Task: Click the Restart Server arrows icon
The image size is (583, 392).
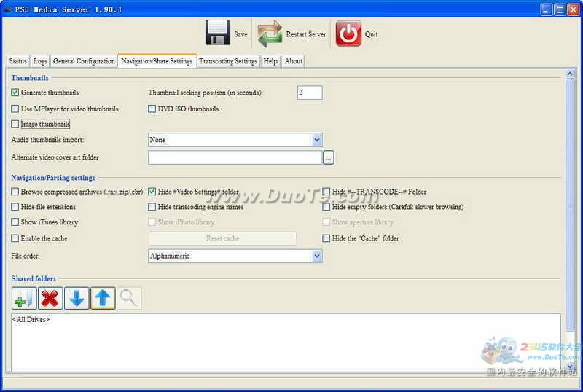Action: (x=270, y=34)
